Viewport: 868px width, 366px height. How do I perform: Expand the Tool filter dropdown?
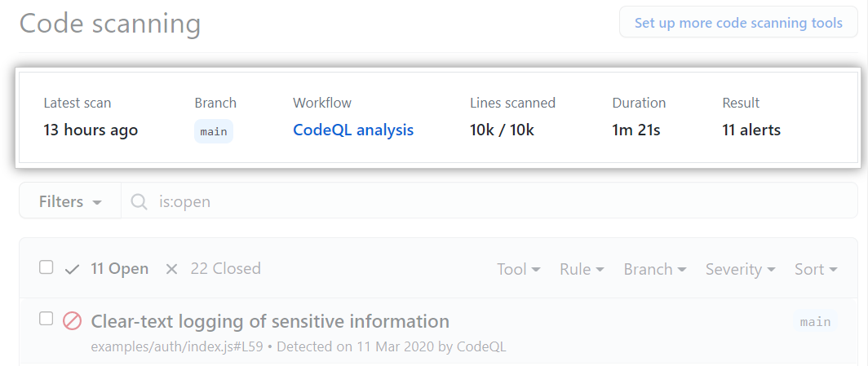pos(519,269)
